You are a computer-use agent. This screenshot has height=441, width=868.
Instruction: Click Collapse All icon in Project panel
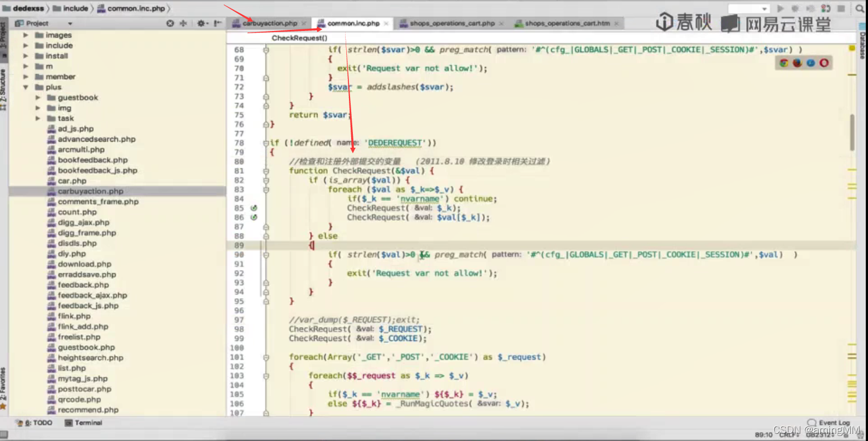pos(183,23)
